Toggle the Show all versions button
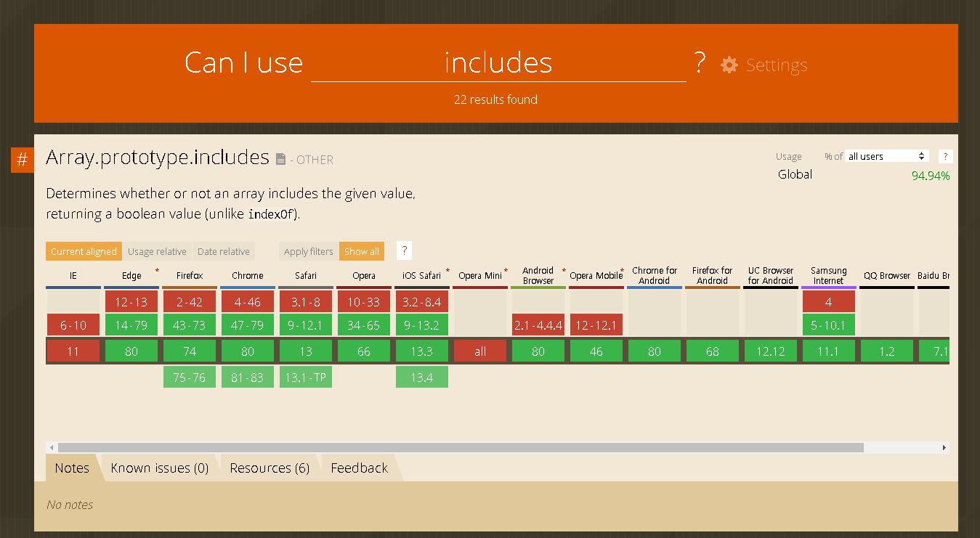 (x=361, y=251)
